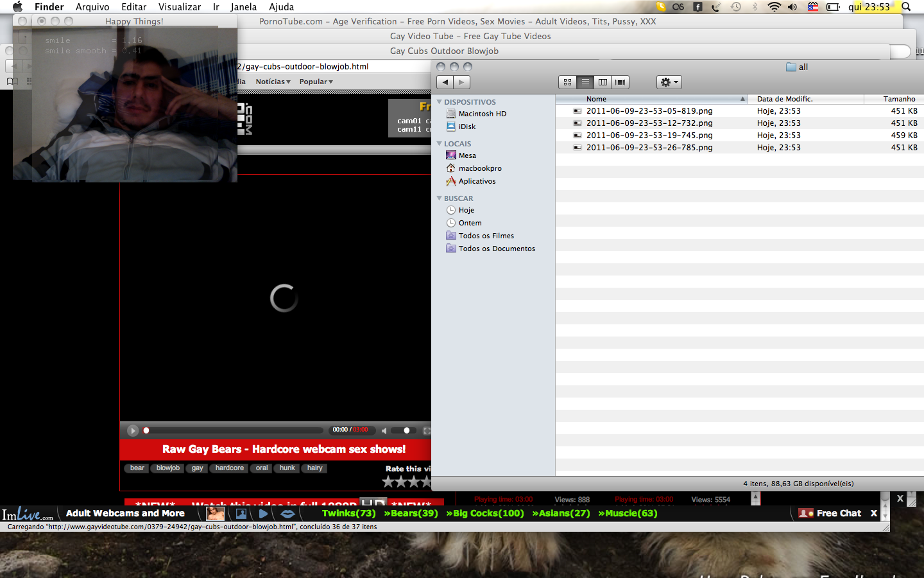Open the battery status menu
This screenshot has width=924, height=578.
[833, 7]
